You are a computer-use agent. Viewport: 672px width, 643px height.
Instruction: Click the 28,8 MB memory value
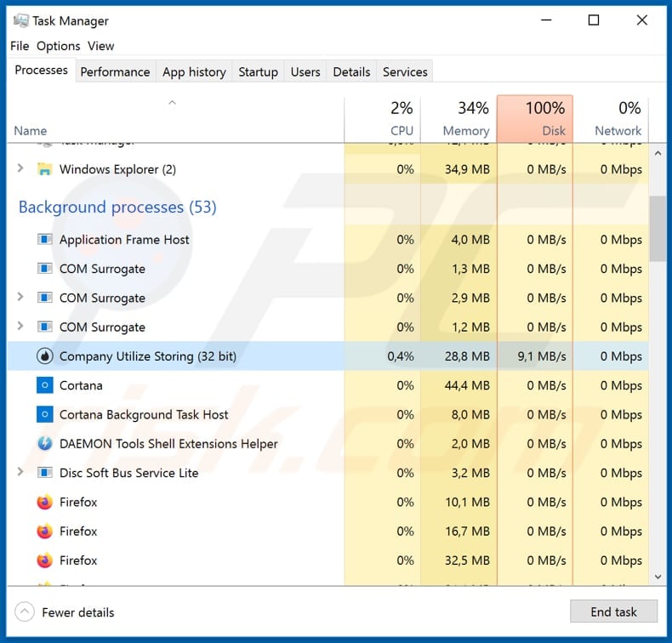[467, 356]
